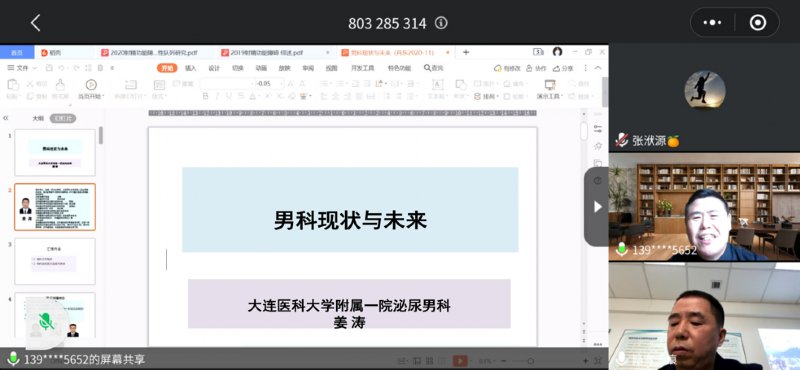Select the 139****5652 participant video
This screenshot has width=800, height=370.
(704, 208)
